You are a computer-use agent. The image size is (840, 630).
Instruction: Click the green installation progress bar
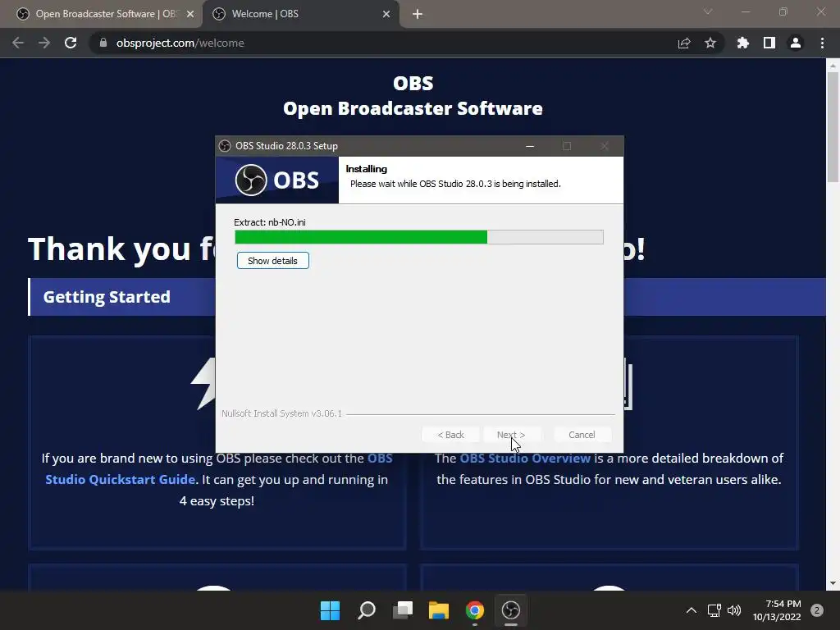419,237
